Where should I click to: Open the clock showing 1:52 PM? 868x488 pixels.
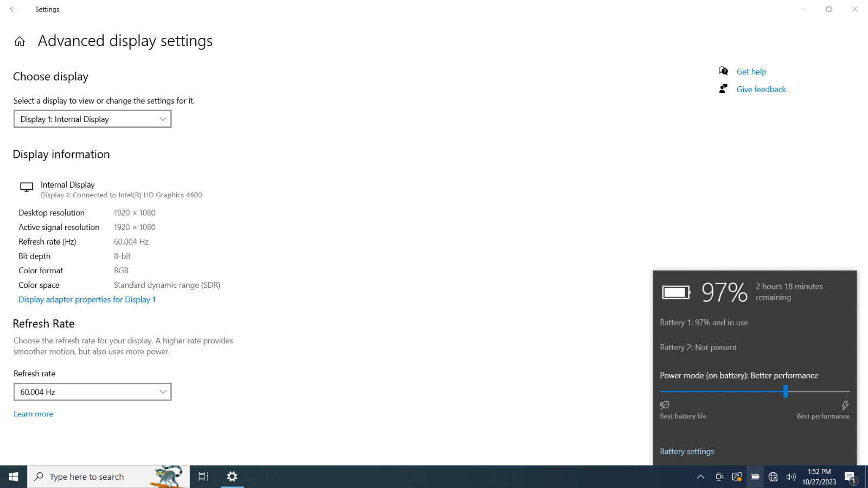[819, 477]
